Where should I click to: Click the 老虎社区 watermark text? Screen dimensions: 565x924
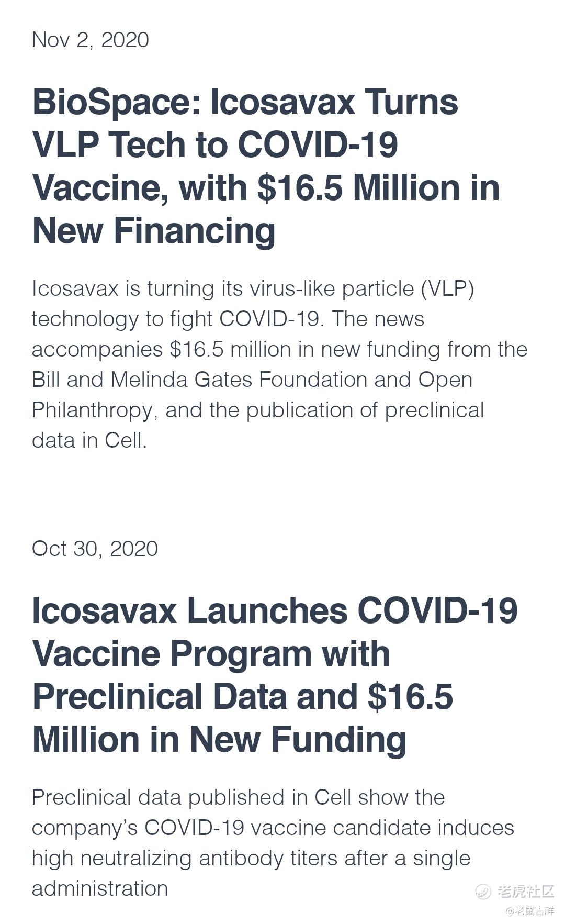pyautogui.click(x=525, y=891)
